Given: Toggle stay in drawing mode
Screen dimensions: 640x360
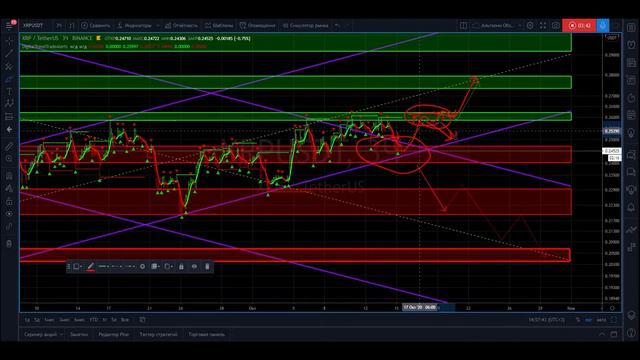Looking at the screenshot, I should point(9,189).
